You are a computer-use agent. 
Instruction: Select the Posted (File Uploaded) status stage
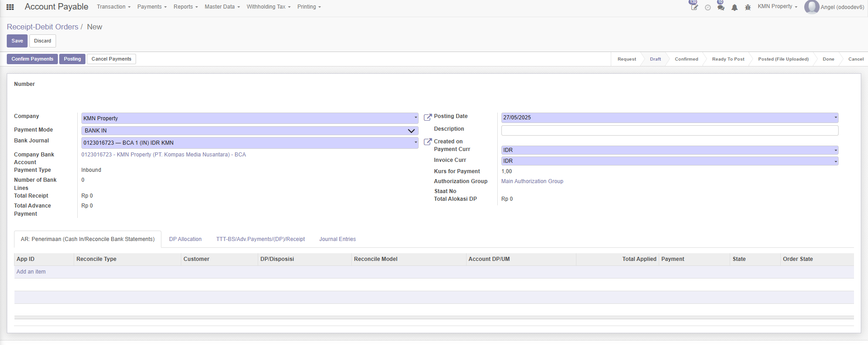tap(783, 59)
